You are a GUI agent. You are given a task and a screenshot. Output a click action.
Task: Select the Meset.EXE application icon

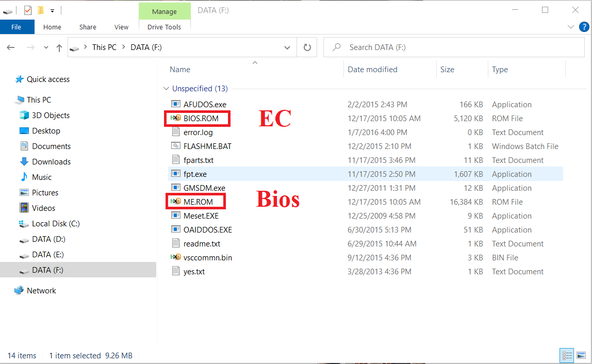[x=175, y=216]
